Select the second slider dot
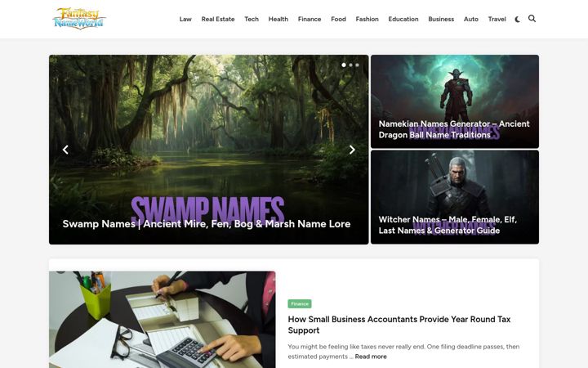The width and height of the screenshot is (588, 368). click(350, 65)
